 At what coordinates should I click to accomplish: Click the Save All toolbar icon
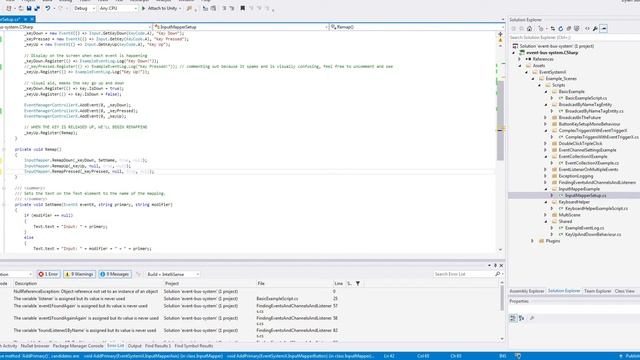[37, 8]
